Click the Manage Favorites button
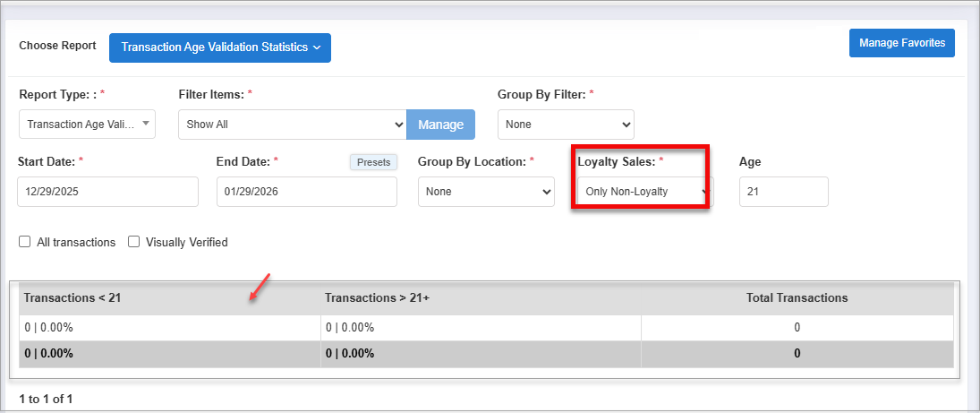The height and width of the screenshot is (413, 980). pos(901,43)
